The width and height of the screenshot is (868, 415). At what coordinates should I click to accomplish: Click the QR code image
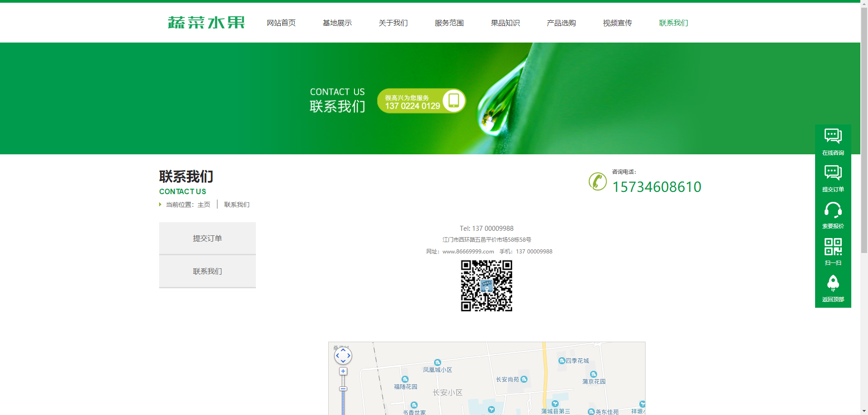pyautogui.click(x=486, y=286)
